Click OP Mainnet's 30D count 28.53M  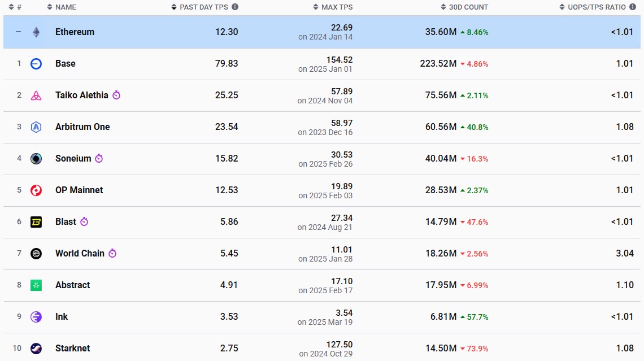coord(441,190)
